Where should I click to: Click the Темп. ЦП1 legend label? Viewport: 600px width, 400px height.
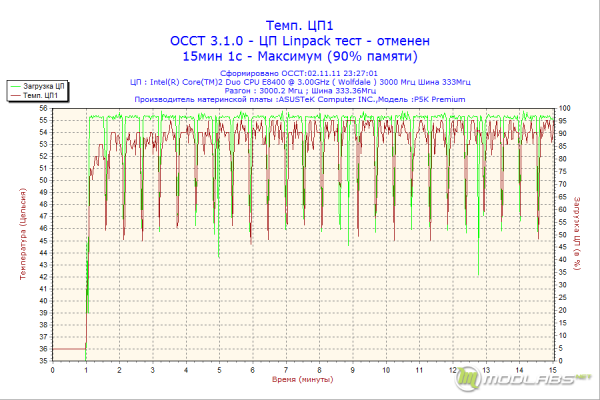tap(40, 95)
